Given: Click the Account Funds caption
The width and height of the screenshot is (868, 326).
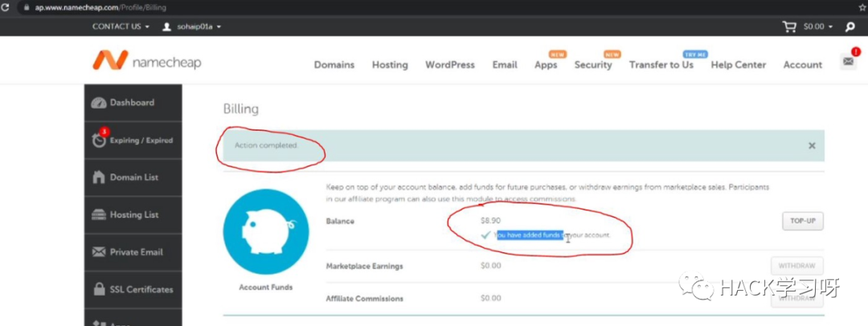Looking at the screenshot, I should [x=266, y=287].
